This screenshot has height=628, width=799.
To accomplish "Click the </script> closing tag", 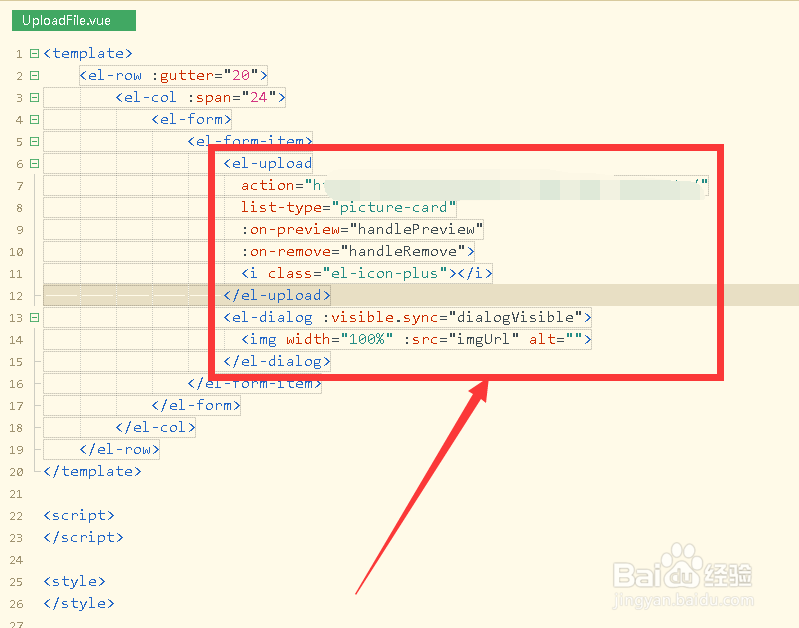I will click(84, 537).
